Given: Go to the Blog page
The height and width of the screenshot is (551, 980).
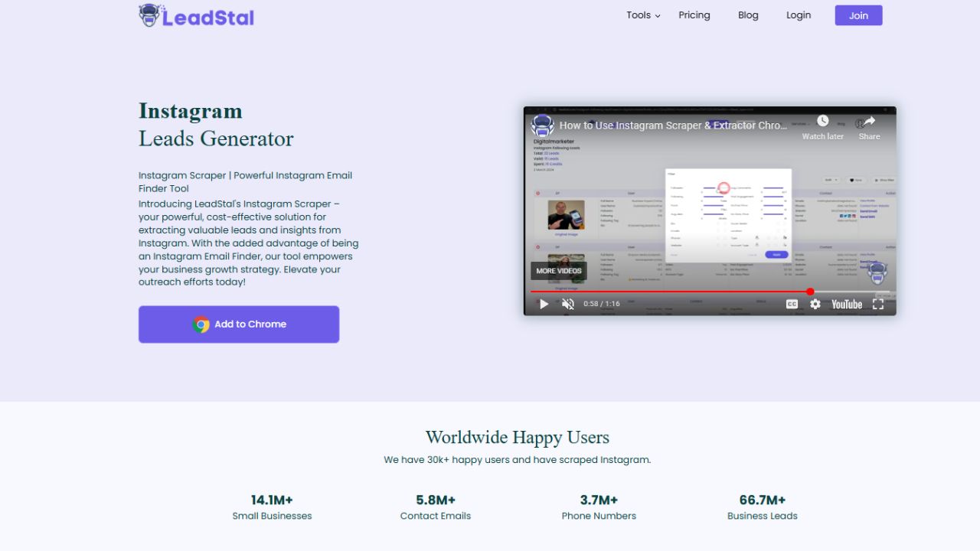Looking at the screenshot, I should click(x=748, y=15).
